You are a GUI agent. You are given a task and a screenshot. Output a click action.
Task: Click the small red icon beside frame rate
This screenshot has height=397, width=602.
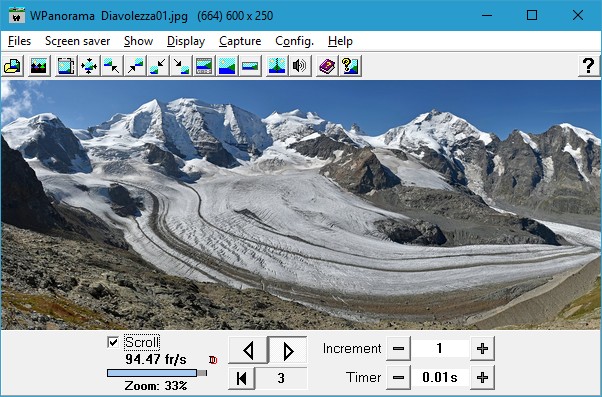pos(213,360)
